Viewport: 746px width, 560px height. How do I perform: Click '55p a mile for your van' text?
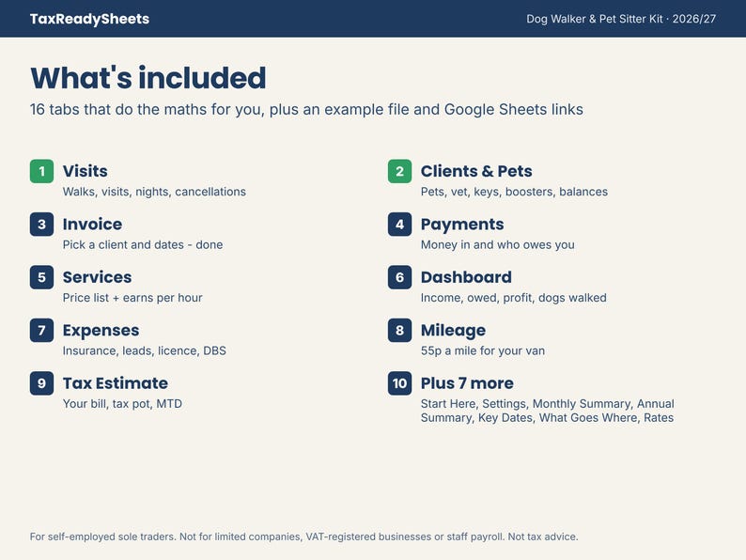pos(483,350)
